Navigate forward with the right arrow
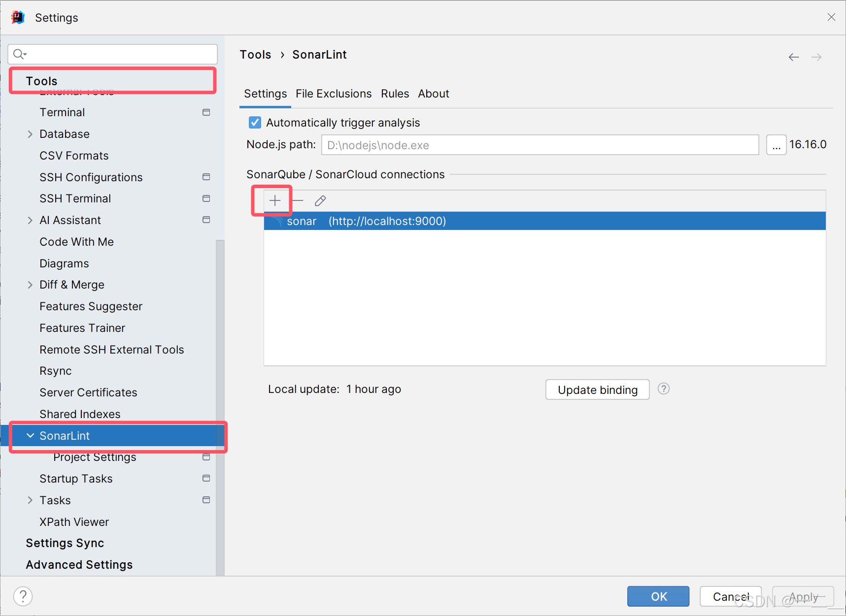This screenshot has height=616, width=846. [x=816, y=57]
